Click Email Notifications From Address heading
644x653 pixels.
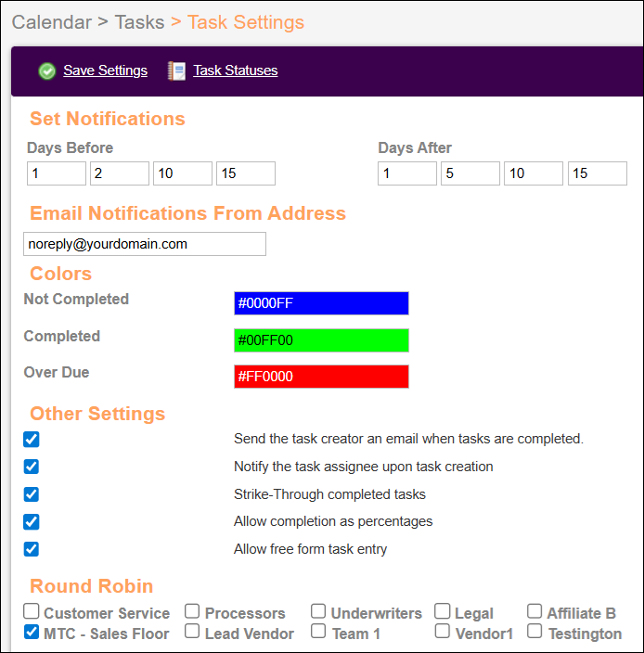click(x=187, y=213)
